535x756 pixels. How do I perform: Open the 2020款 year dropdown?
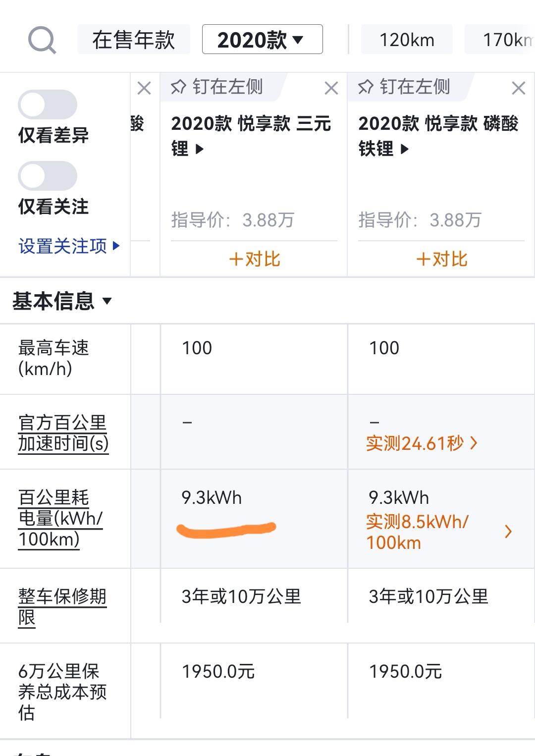point(263,39)
